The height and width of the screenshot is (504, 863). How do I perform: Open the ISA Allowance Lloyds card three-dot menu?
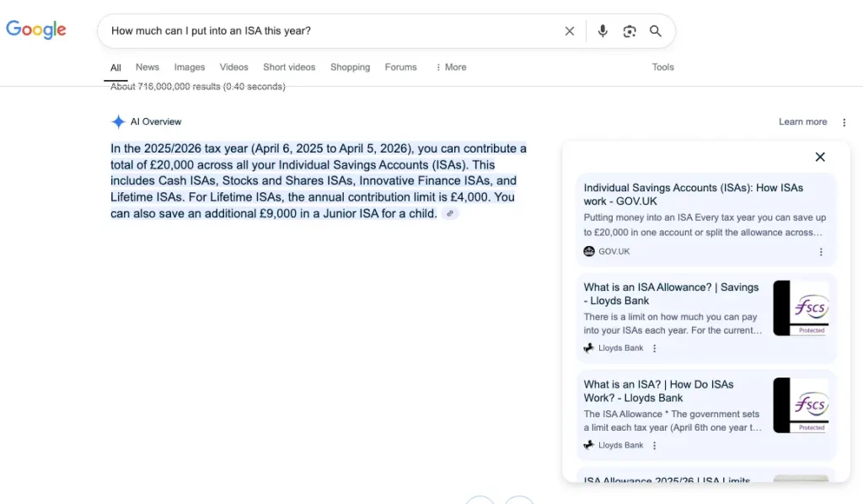tap(654, 348)
